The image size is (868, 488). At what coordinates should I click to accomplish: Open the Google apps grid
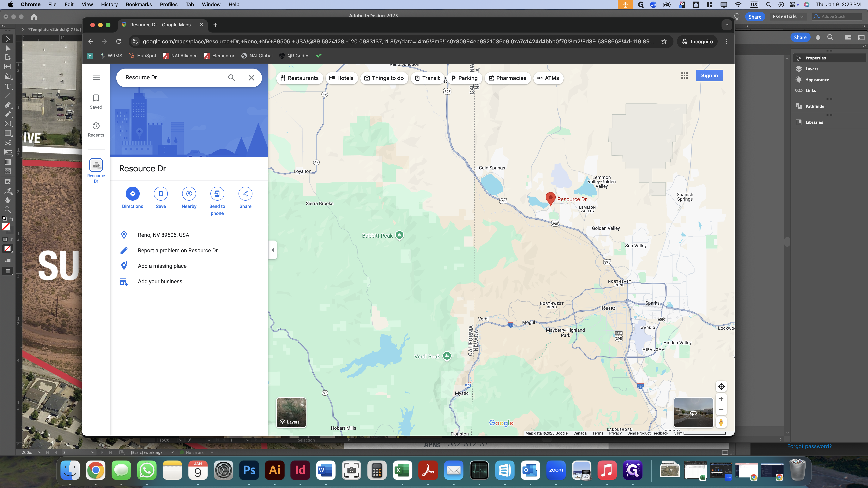[x=684, y=76]
